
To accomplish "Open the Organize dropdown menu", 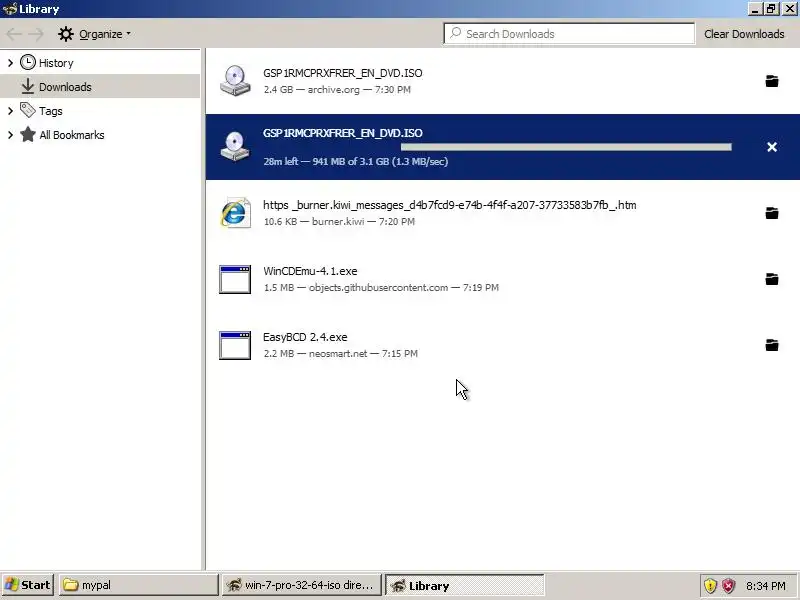I will tap(95, 34).
